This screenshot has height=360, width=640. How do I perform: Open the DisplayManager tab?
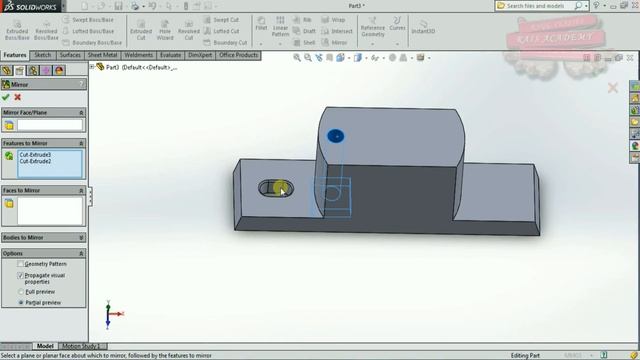click(x=59, y=71)
